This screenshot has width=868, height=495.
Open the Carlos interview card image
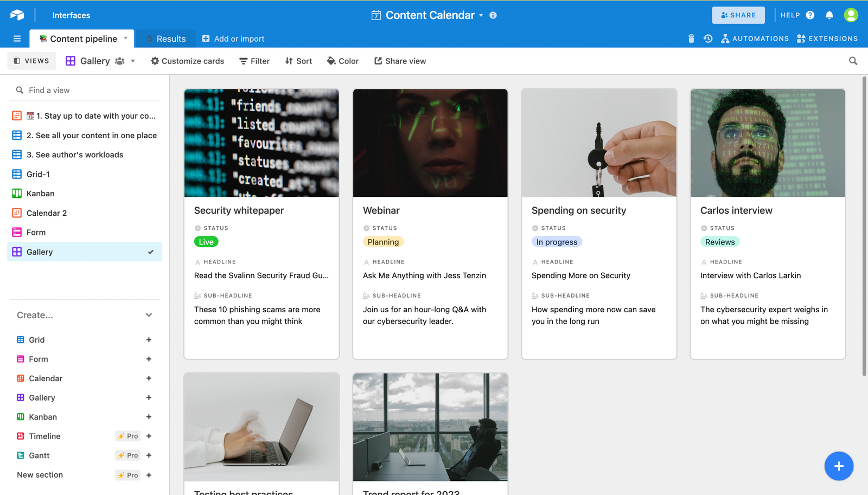coord(768,143)
